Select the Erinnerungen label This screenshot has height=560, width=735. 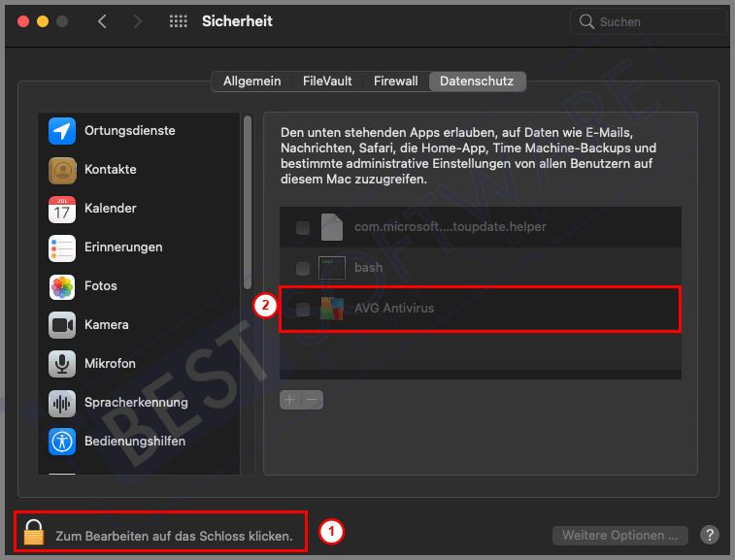click(x=123, y=247)
